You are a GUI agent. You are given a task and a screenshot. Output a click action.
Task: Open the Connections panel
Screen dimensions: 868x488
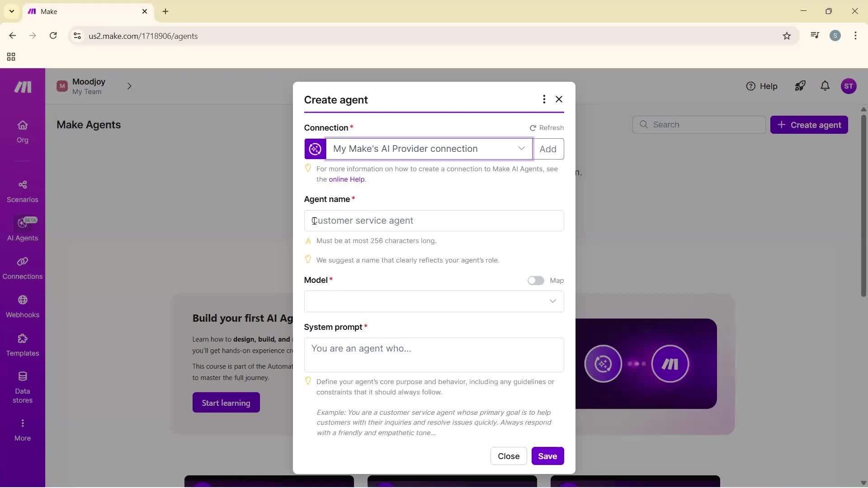22,268
